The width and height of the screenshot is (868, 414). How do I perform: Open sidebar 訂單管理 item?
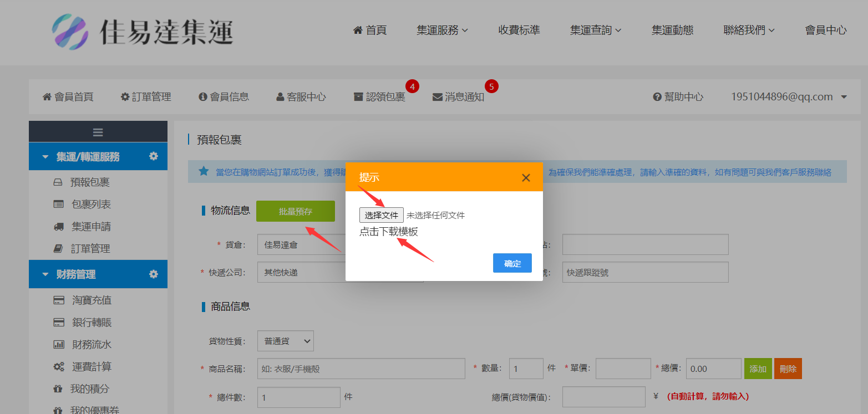90,249
